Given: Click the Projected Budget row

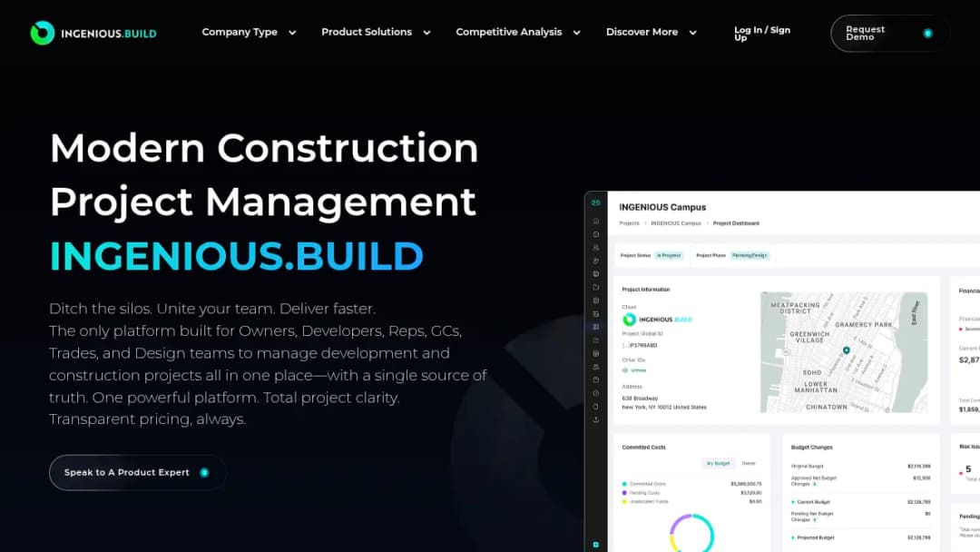Looking at the screenshot, I should [x=860, y=537].
